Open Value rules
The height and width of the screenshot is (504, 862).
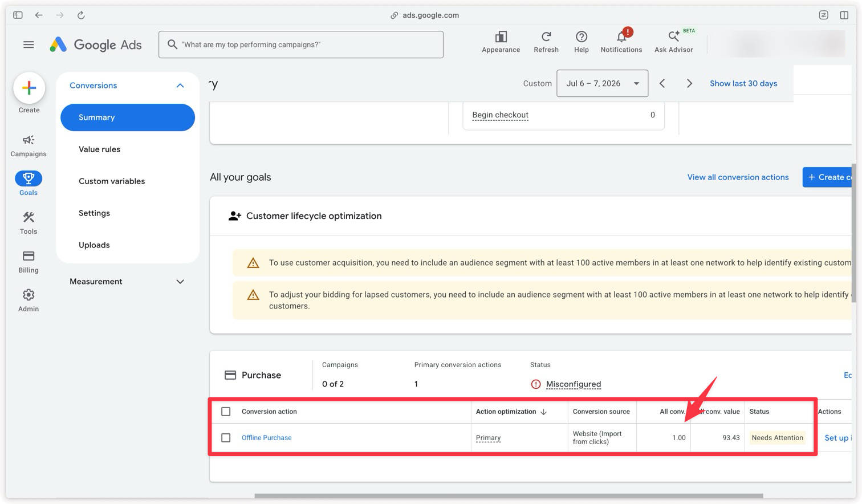pos(100,149)
